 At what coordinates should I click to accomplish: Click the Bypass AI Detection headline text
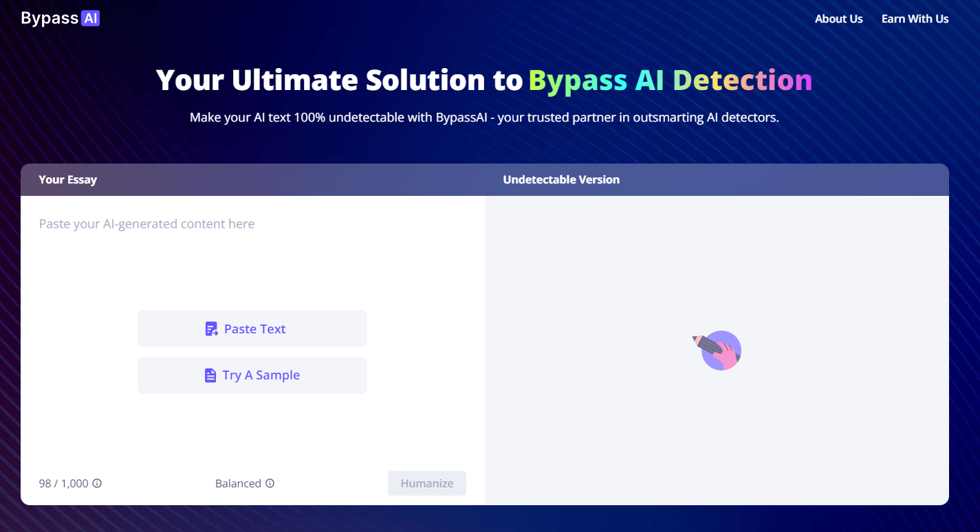click(x=671, y=80)
